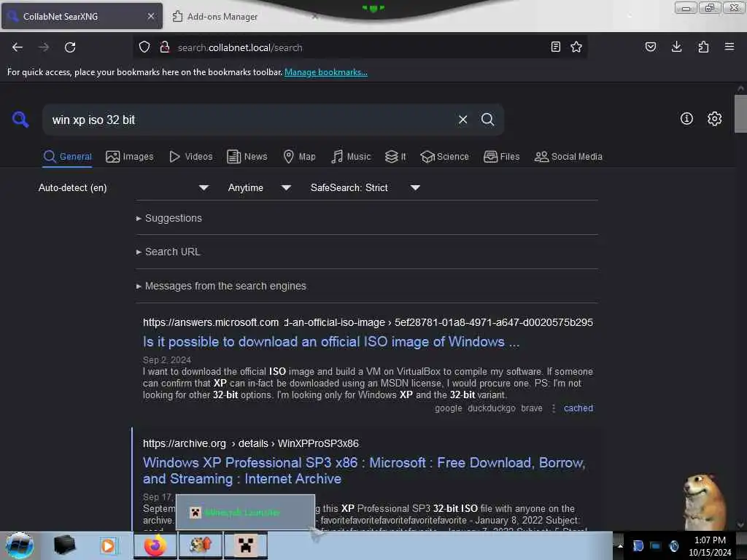Screen dimensions: 747x560
Task: Reload the page with the refresh icon
Action: click(x=70, y=47)
